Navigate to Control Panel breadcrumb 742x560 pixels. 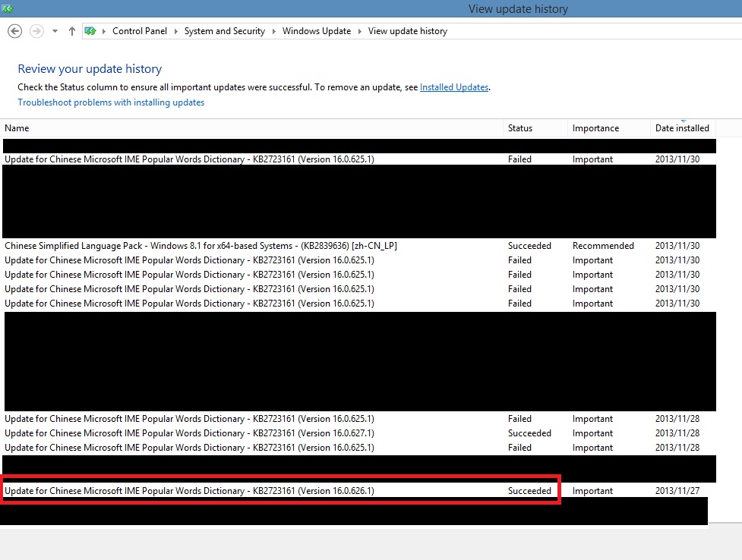click(140, 31)
